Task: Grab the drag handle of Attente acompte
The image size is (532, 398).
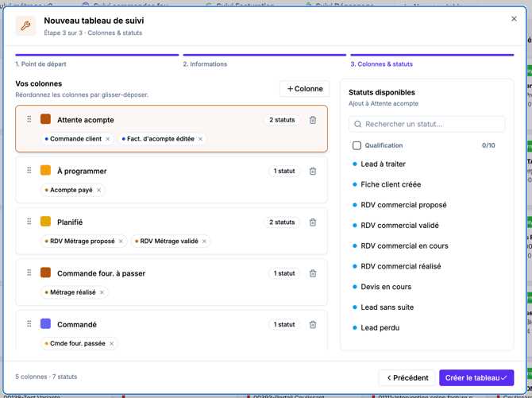Action: coord(29,119)
